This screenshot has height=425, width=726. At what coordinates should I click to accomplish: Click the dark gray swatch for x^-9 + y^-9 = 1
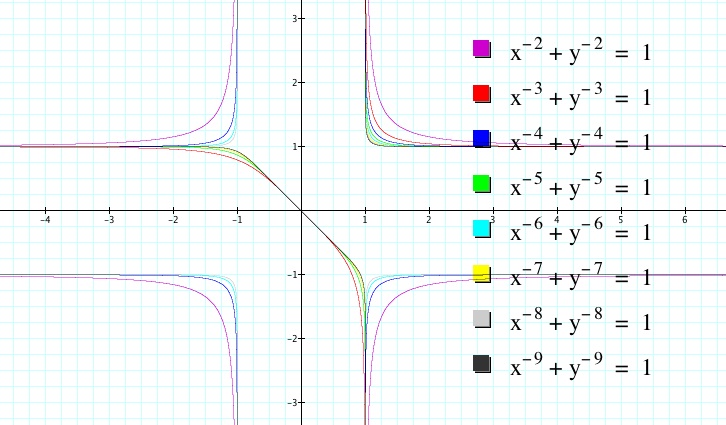click(x=482, y=364)
